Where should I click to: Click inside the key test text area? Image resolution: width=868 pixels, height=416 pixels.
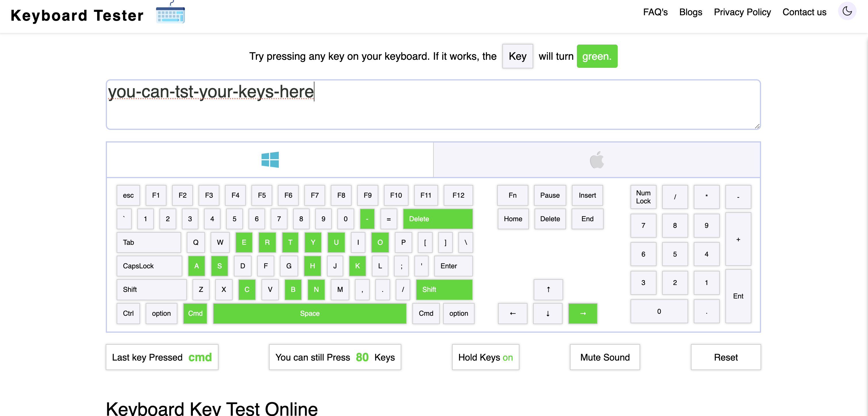(433, 105)
